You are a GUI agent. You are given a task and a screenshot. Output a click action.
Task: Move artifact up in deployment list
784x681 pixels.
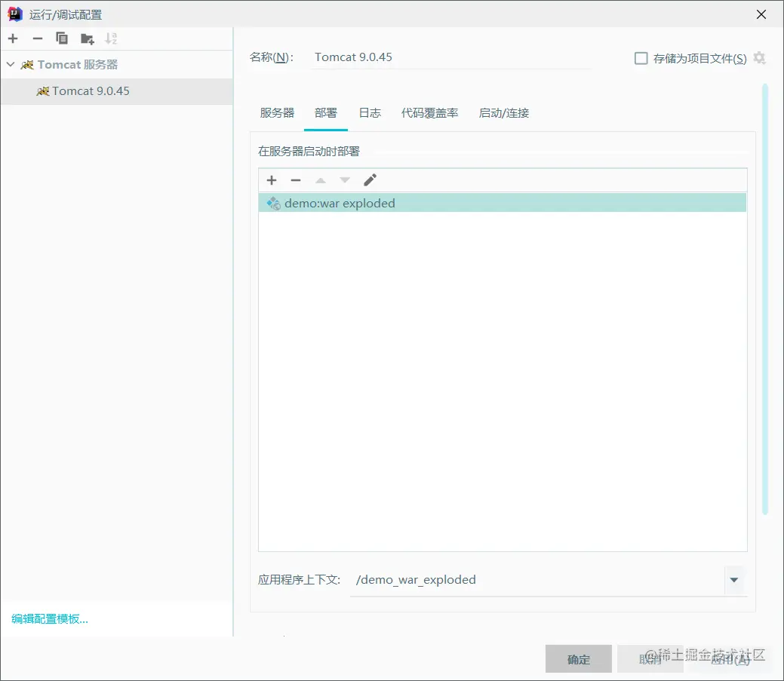point(321,180)
